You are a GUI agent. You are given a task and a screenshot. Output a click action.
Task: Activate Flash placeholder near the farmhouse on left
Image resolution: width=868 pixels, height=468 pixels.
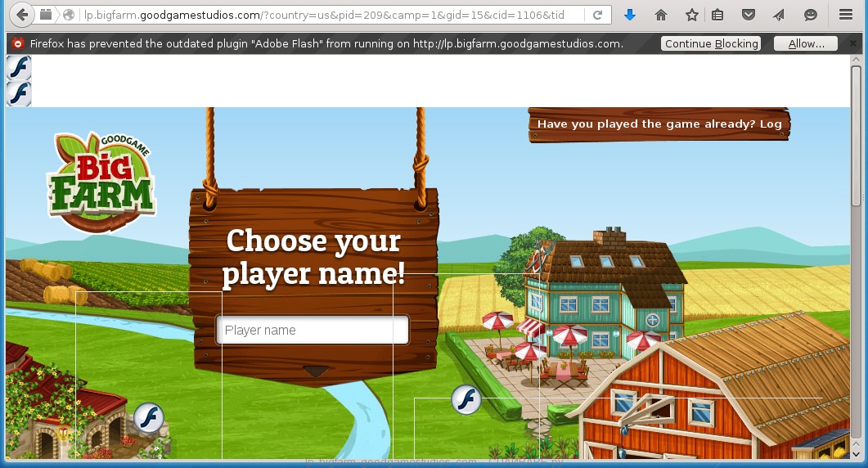(x=148, y=417)
